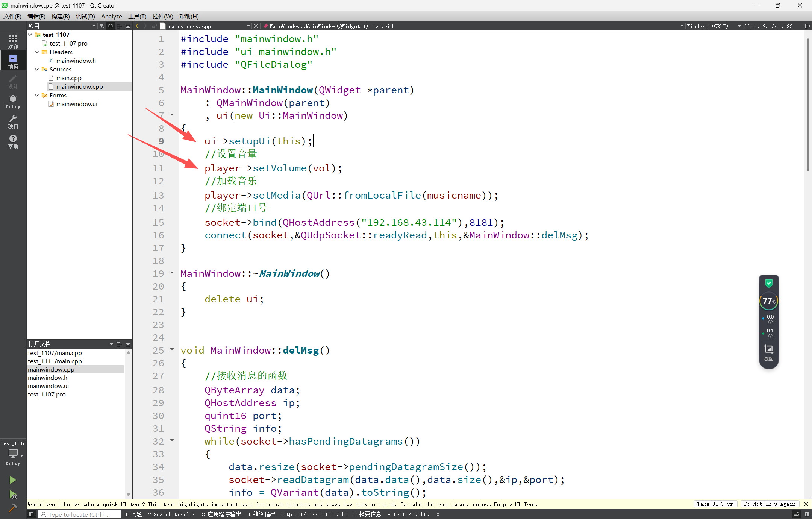Toggle the right sidebar visibility button

click(807, 514)
